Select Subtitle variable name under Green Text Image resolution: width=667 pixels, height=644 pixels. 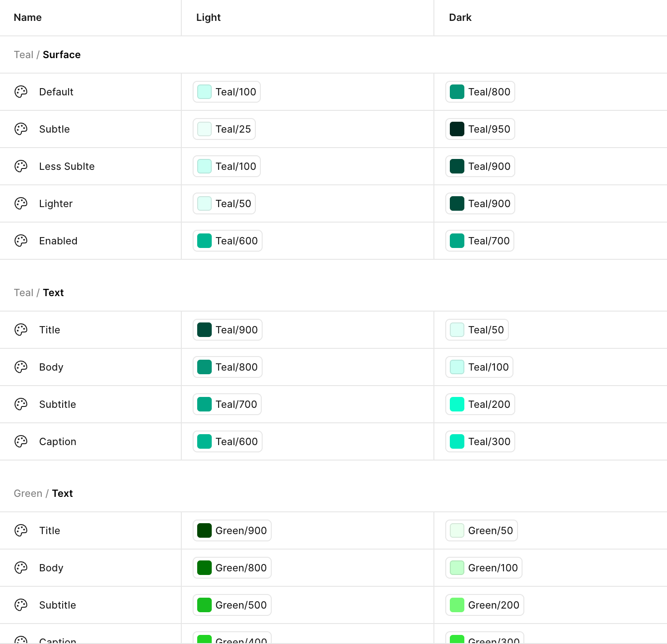click(58, 605)
